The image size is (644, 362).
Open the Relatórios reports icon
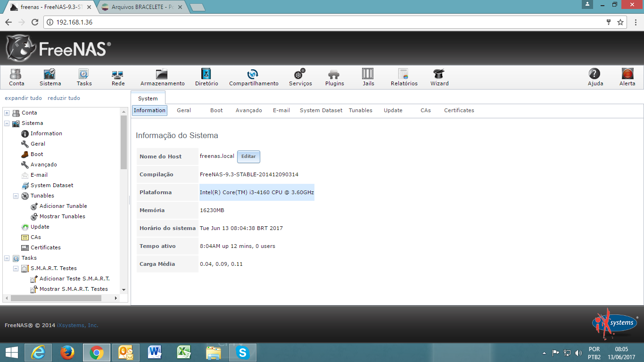404,77
